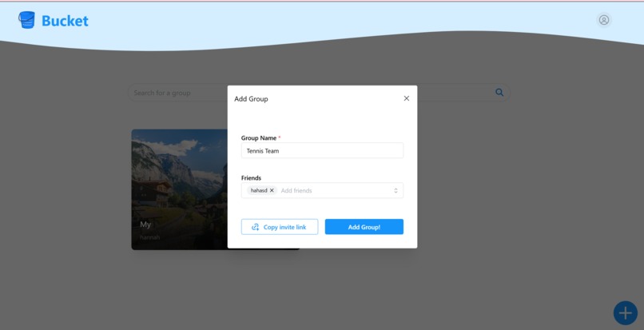Click the Add Group dialog title
The height and width of the screenshot is (330, 644).
click(x=251, y=99)
